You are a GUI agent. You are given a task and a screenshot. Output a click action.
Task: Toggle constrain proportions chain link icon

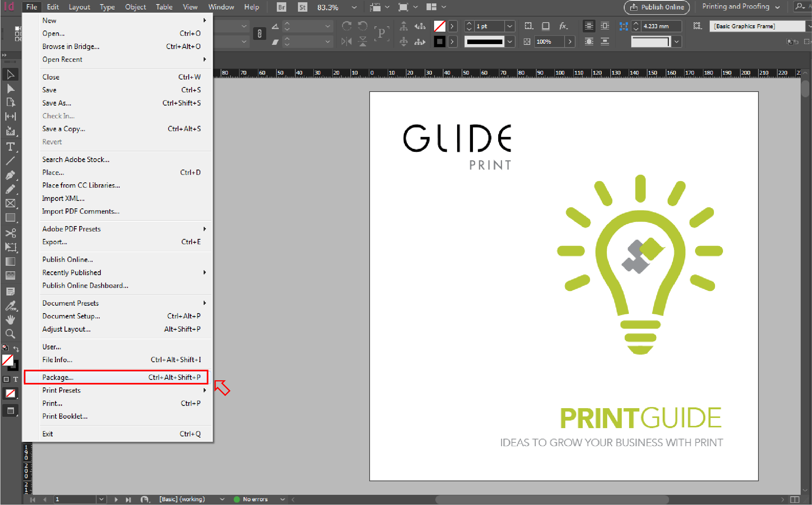pyautogui.click(x=259, y=34)
